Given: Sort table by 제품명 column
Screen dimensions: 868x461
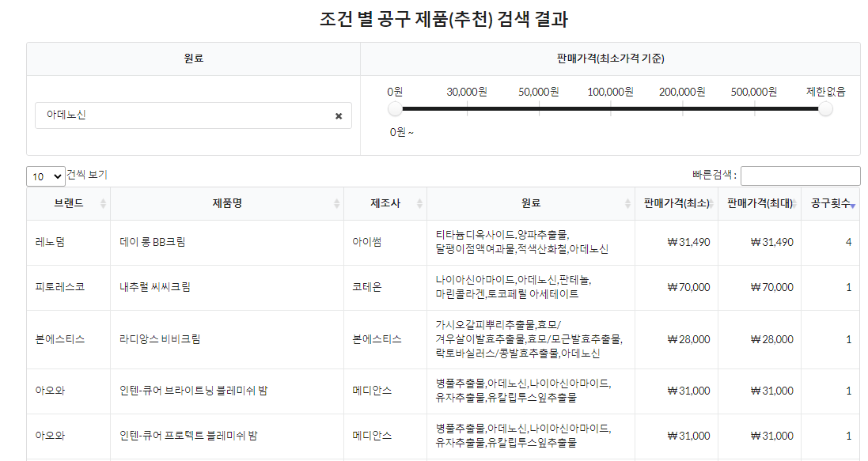Looking at the screenshot, I should tap(227, 204).
